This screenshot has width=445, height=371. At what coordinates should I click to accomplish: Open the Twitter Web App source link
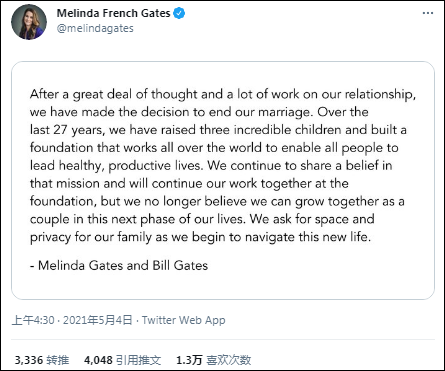[184, 320]
